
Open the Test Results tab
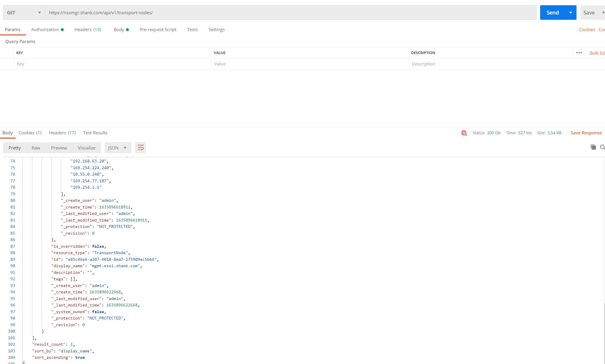(x=95, y=133)
